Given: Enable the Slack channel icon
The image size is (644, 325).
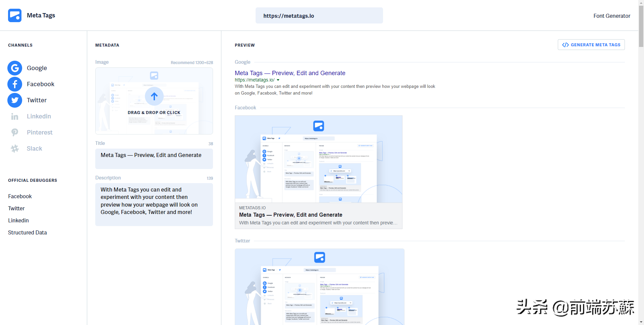Looking at the screenshot, I should 15,149.
